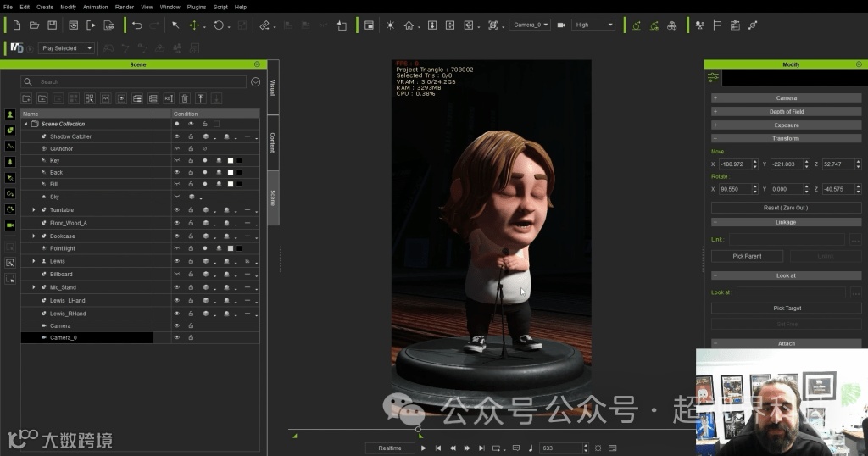This screenshot has height=456, width=868.
Task: Click the Reset (Zero Out) button
Action: 786,208
